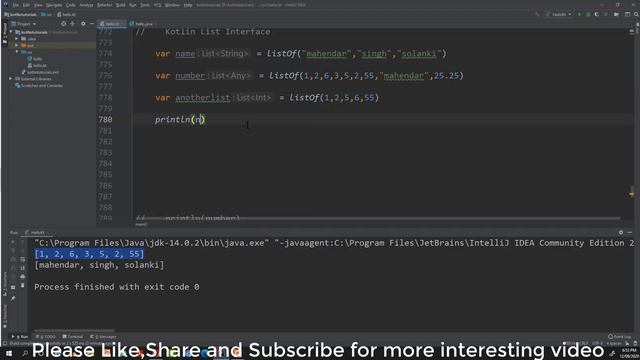
Task: Open the Messages tool window button
Action: pos(103,337)
